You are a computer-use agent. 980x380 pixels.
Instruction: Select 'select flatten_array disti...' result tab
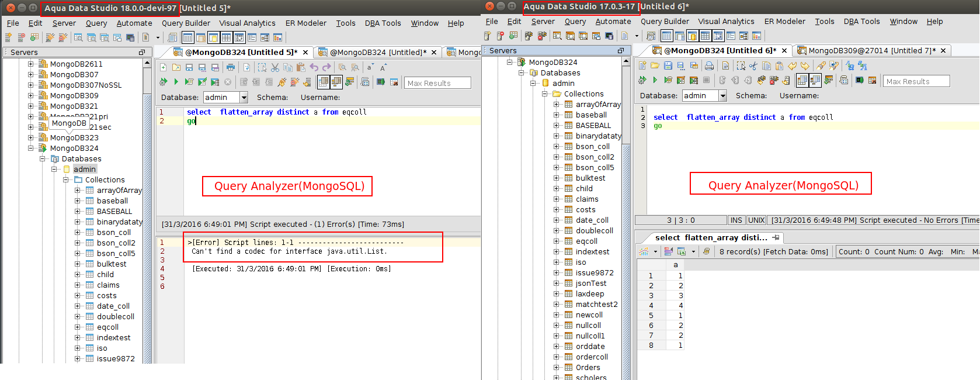(x=711, y=238)
